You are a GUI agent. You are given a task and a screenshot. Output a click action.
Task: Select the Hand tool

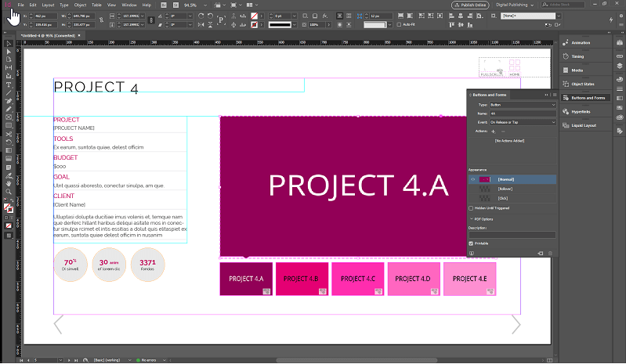pos(9,182)
